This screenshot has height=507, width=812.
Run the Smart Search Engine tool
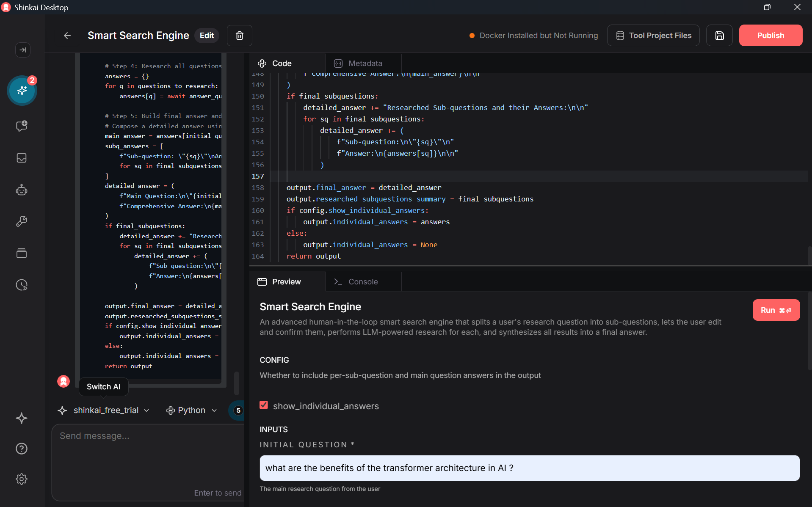(x=776, y=310)
